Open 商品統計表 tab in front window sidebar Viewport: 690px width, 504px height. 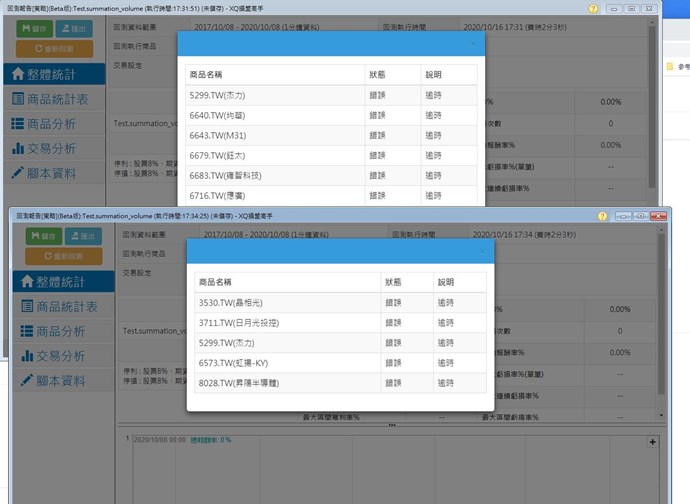coord(64,306)
